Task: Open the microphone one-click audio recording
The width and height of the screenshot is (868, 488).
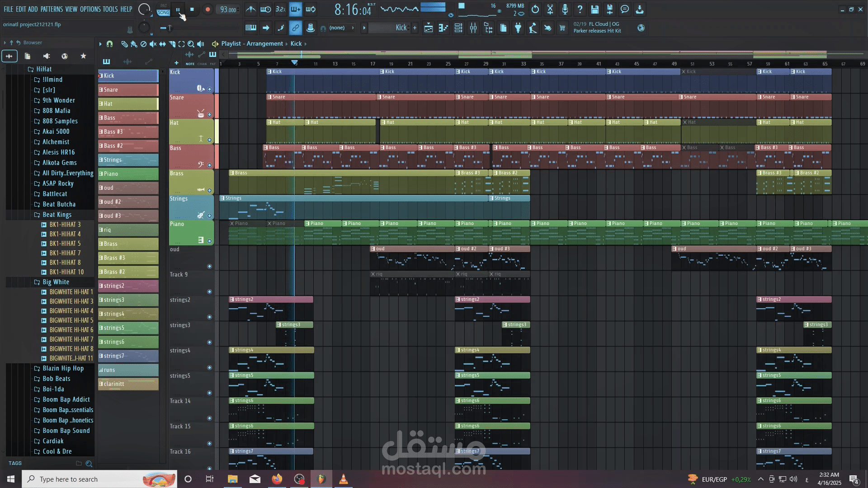Action: (x=565, y=9)
